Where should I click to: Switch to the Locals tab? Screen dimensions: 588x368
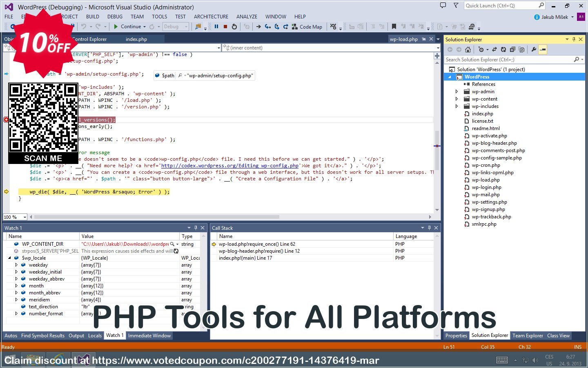(95, 336)
